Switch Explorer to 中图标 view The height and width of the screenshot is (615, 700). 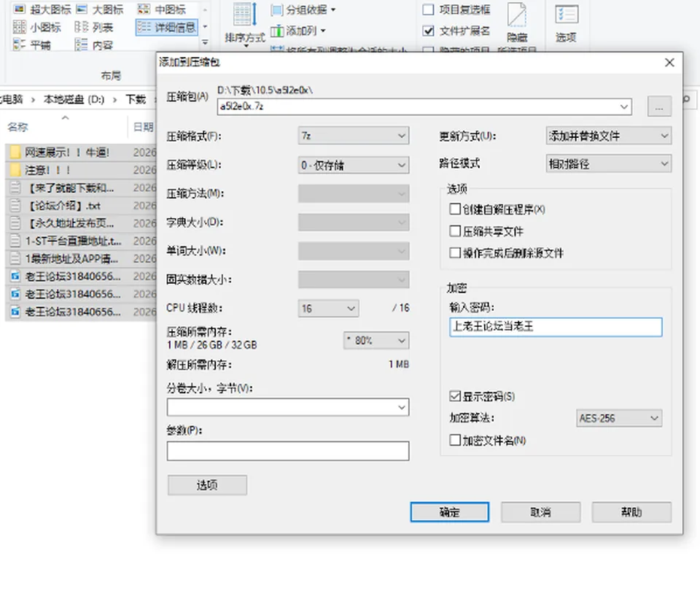coord(162,9)
